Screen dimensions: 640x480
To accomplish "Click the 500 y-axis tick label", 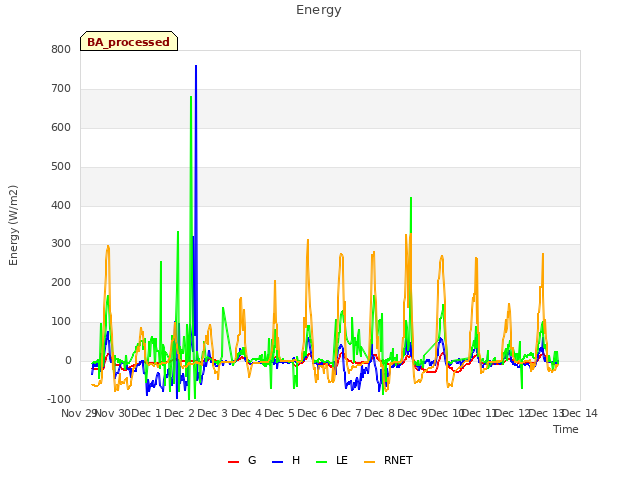I will (61, 167).
